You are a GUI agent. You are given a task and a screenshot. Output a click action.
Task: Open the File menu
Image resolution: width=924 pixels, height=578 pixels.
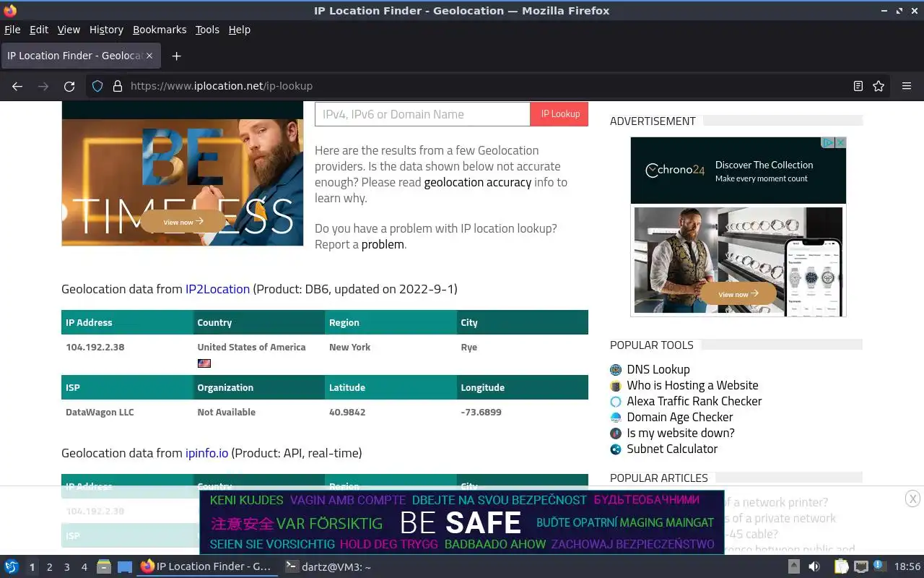tap(12, 30)
